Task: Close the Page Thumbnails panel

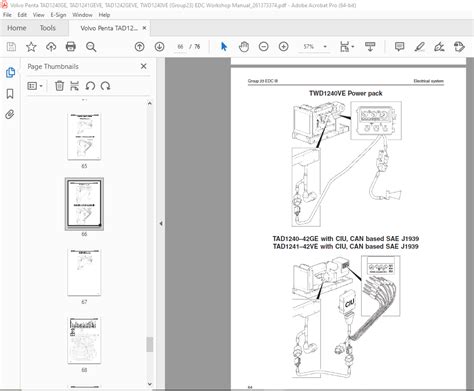Action: (144, 66)
